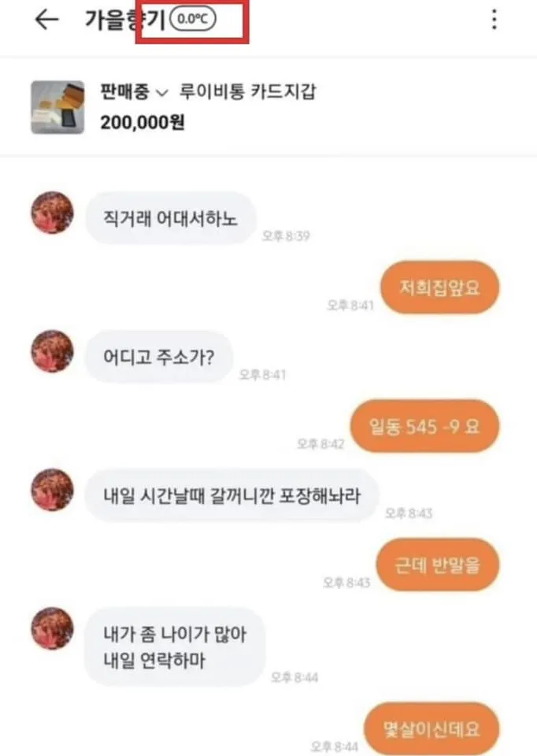Tap the back arrow icon
This screenshot has width=537, height=756.
pyautogui.click(x=46, y=20)
